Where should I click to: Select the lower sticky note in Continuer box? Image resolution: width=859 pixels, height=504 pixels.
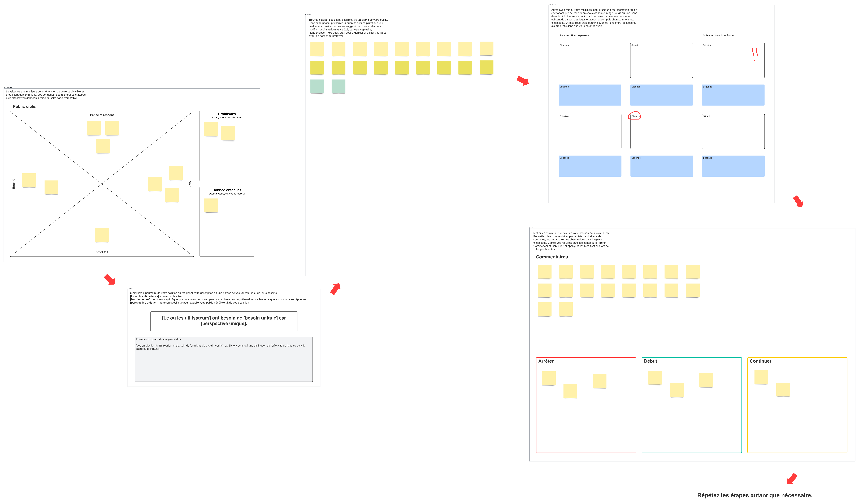tap(783, 390)
